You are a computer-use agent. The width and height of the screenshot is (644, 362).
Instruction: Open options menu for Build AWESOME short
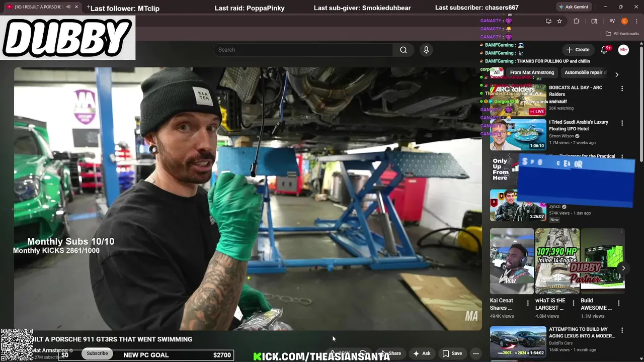619,303
